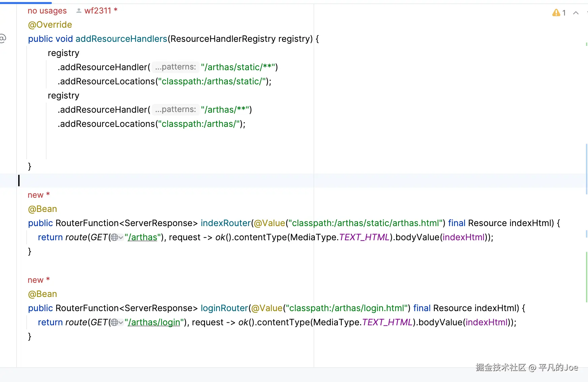Click the "...patterns:" hint before "/arthas/**"

pyautogui.click(x=175, y=109)
